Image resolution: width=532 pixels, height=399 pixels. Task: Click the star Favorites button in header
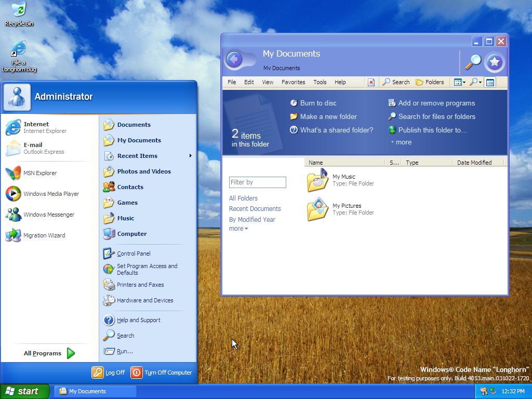click(494, 63)
